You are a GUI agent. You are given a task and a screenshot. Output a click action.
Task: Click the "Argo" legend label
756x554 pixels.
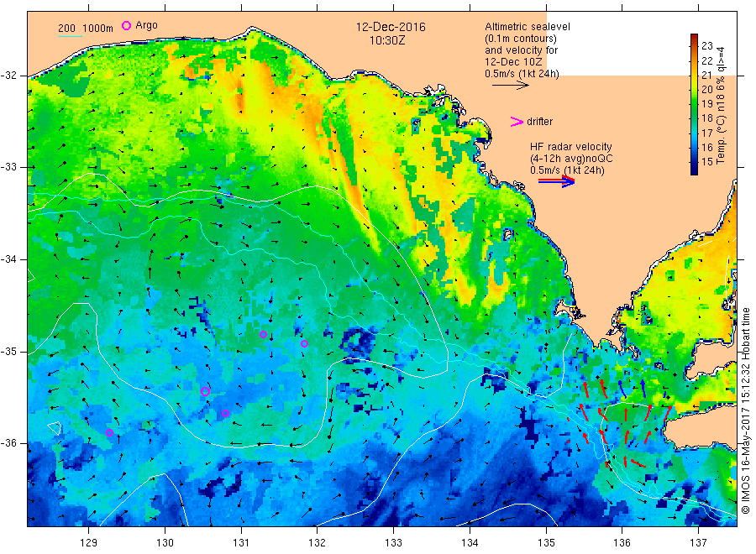tap(146, 25)
